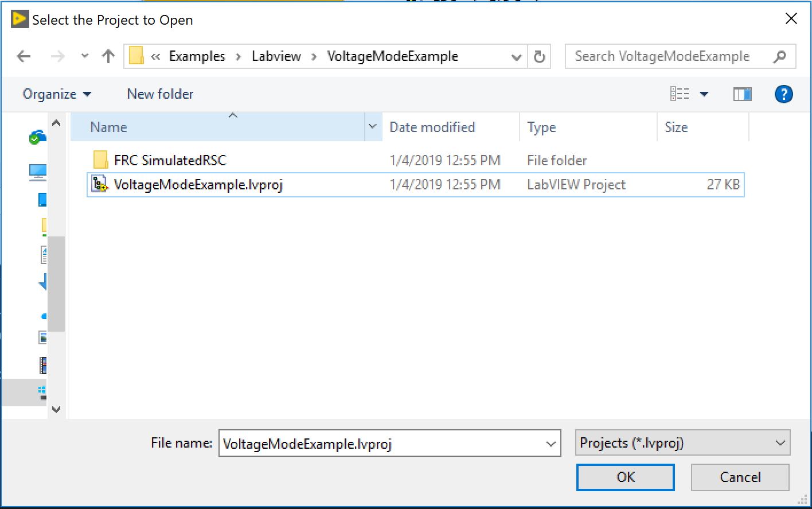Expand the address bar history dropdown
The height and width of the screenshot is (509, 812).
(x=516, y=57)
